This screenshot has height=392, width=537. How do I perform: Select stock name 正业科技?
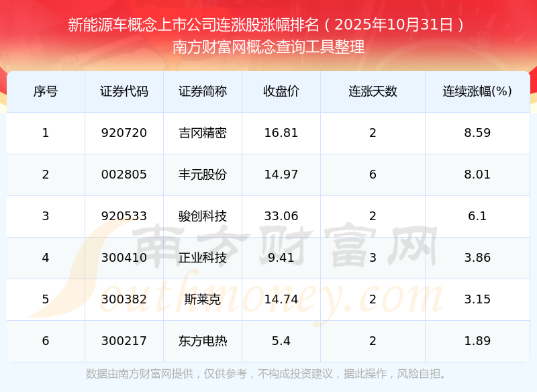[x=203, y=258]
